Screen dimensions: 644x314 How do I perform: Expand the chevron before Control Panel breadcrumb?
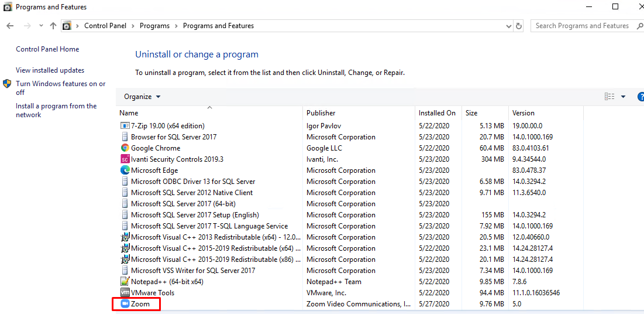coord(77,26)
